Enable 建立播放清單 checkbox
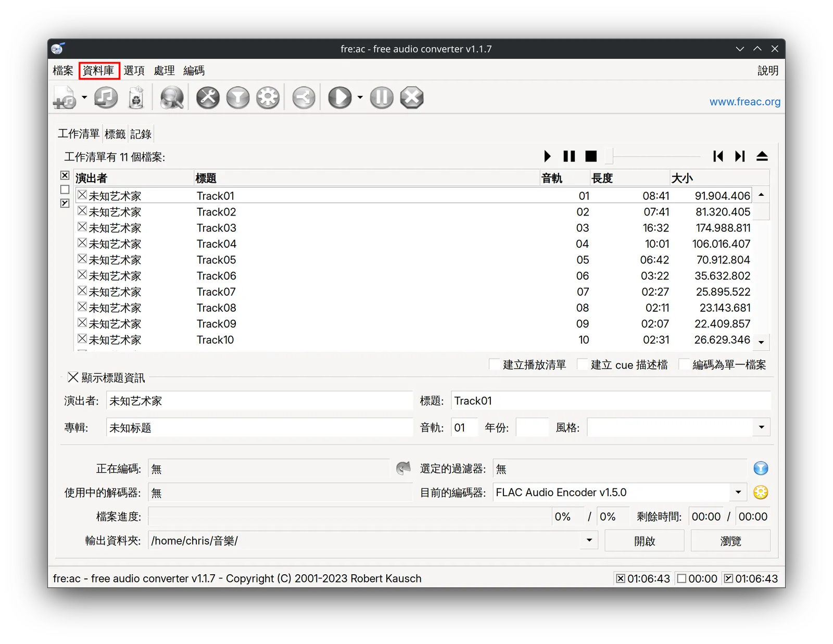This screenshot has width=833, height=644. pyautogui.click(x=495, y=364)
